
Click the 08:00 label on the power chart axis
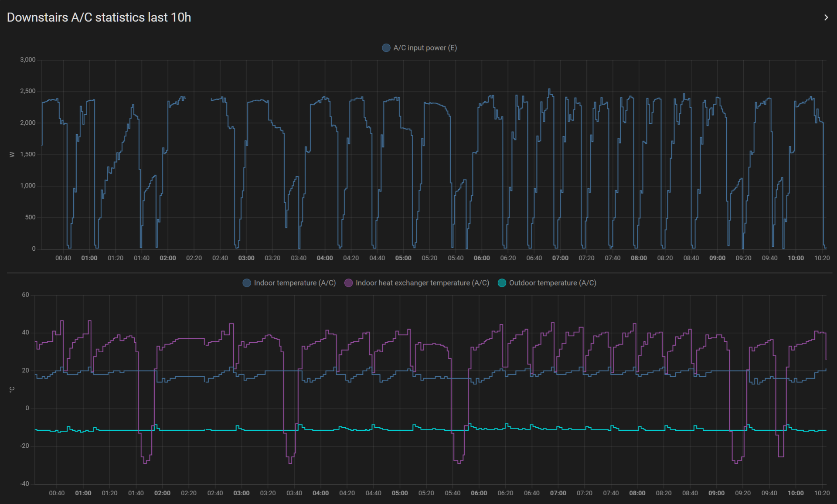(x=639, y=258)
